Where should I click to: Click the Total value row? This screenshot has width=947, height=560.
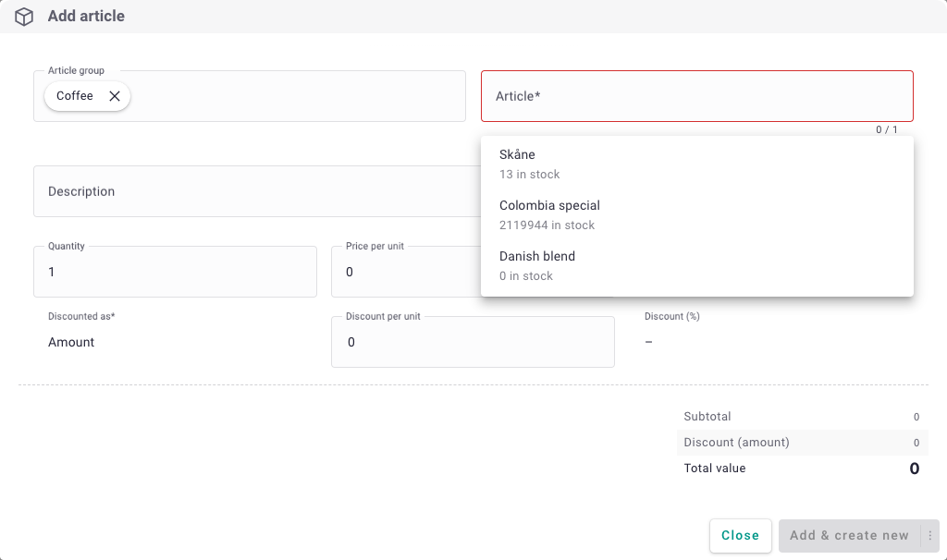[x=801, y=469]
